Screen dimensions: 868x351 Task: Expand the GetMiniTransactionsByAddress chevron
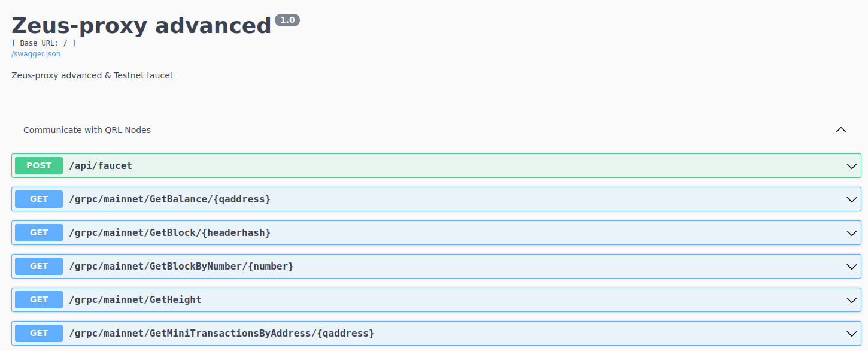(852, 334)
